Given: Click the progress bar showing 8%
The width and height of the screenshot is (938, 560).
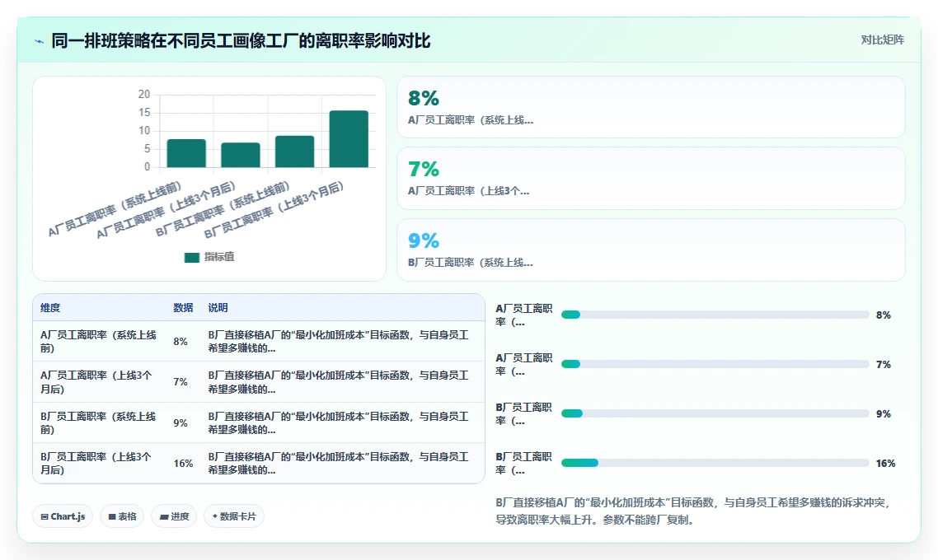Looking at the screenshot, I should click(715, 315).
